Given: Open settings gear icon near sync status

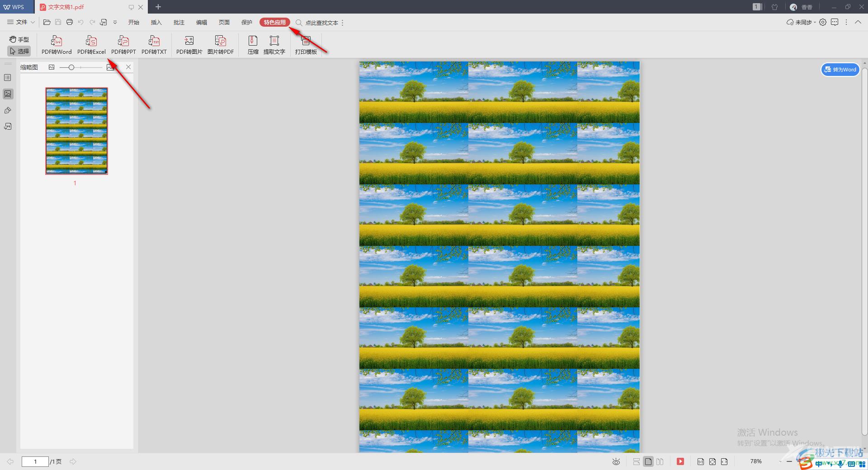Looking at the screenshot, I should tap(823, 22).
